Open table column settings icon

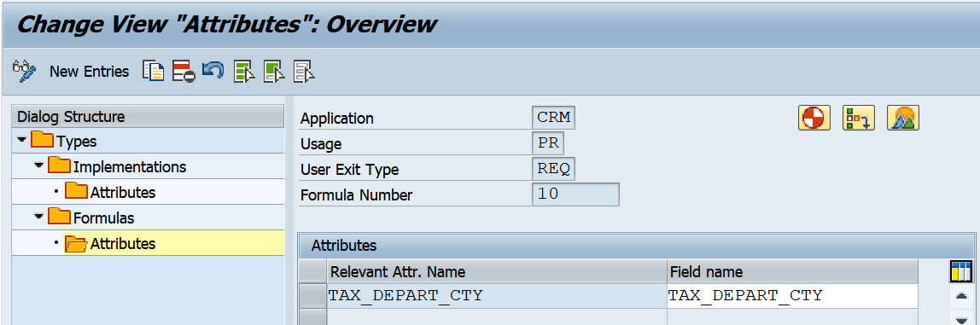961,272
